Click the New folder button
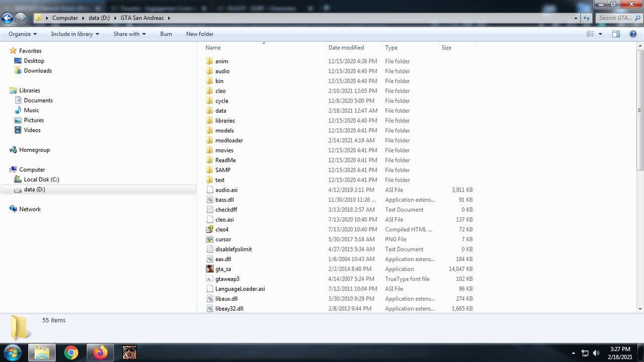The image size is (644, 362). (x=200, y=34)
